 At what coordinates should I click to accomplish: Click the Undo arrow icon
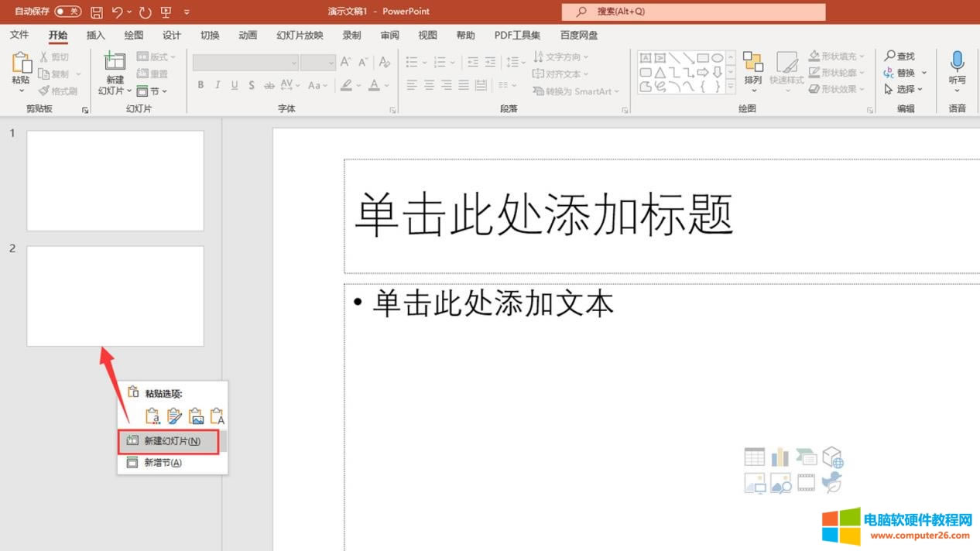point(117,12)
